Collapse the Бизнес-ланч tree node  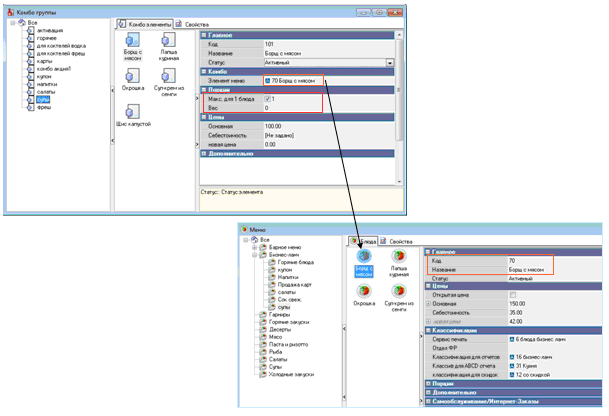tap(259, 254)
